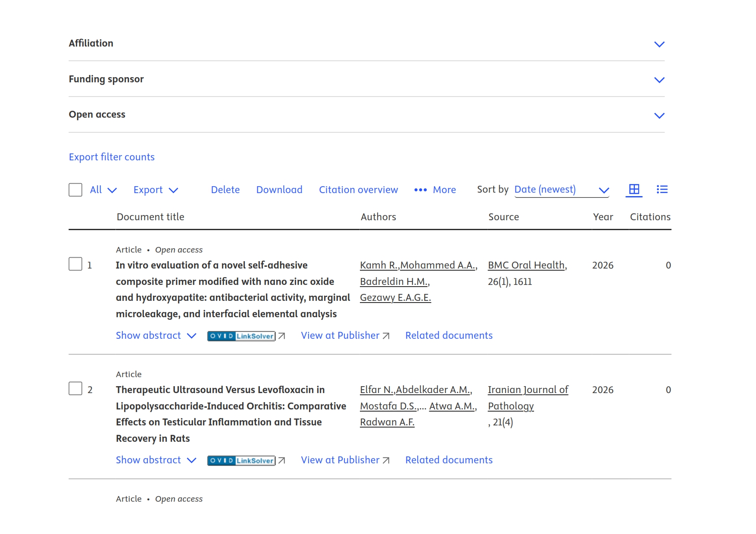The width and height of the screenshot is (756, 534).
Task: Tick the checkbox for document 1
Action: (75, 264)
